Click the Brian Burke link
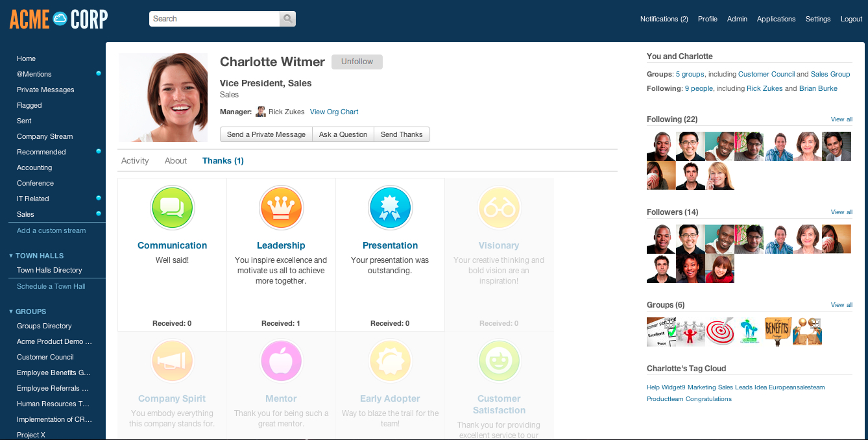868x440 pixels. pos(818,88)
